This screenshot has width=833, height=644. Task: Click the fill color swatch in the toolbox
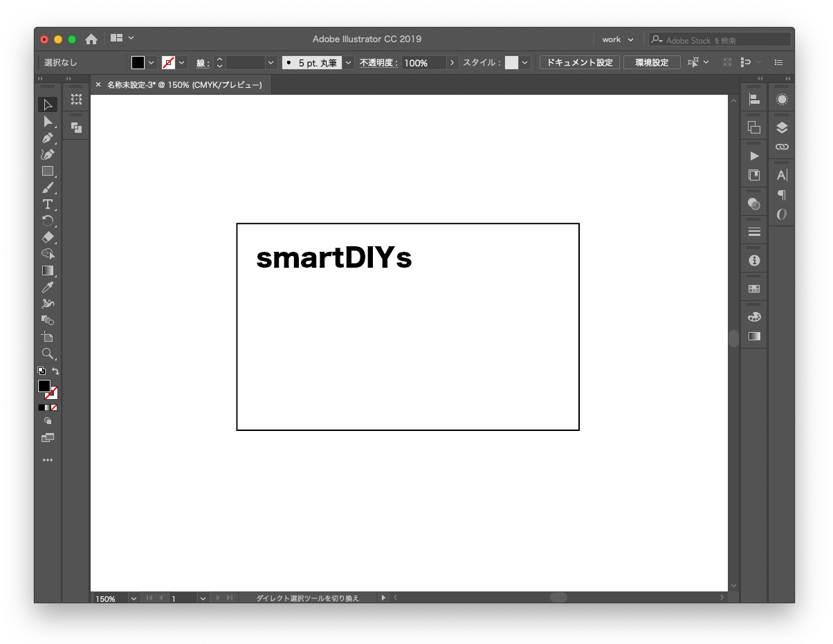(44, 386)
